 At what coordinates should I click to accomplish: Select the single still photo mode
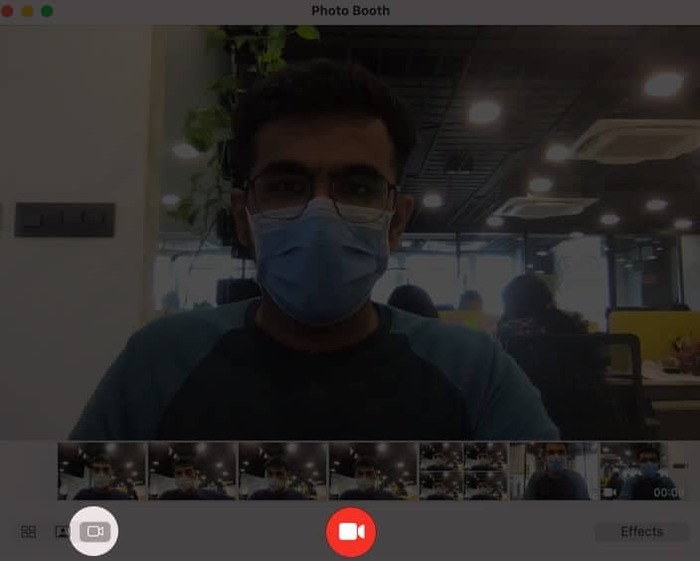[62, 532]
